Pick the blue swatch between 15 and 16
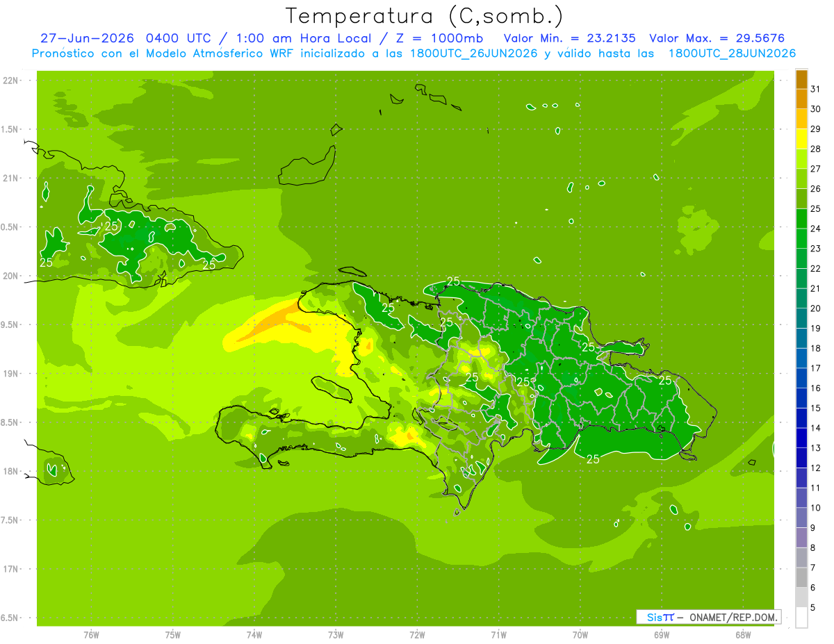Image resolution: width=834 pixels, height=644 pixels. (801, 398)
